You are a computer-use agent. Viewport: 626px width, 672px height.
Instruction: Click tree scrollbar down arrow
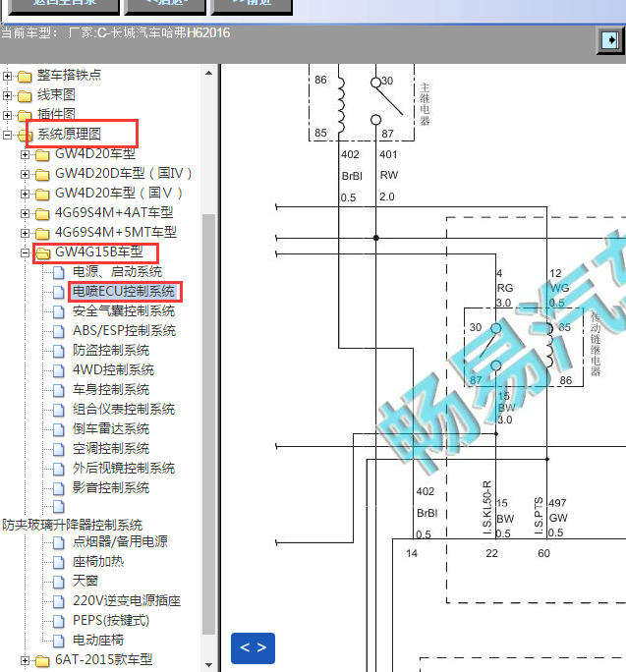point(208,665)
